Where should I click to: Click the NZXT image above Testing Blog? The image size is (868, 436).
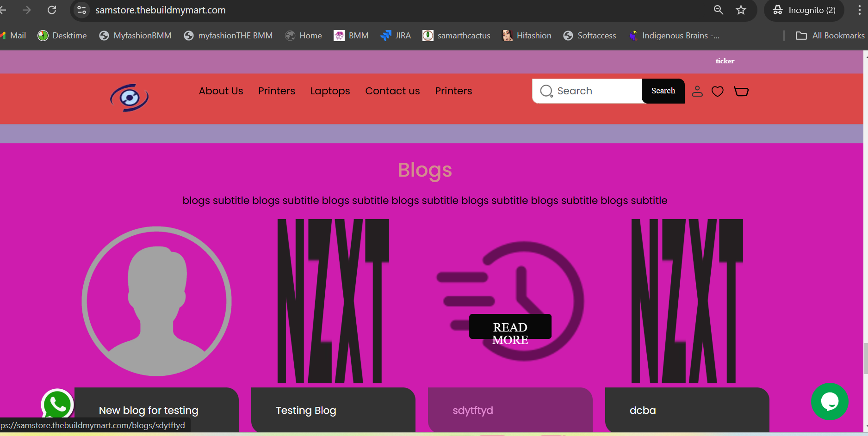333,301
